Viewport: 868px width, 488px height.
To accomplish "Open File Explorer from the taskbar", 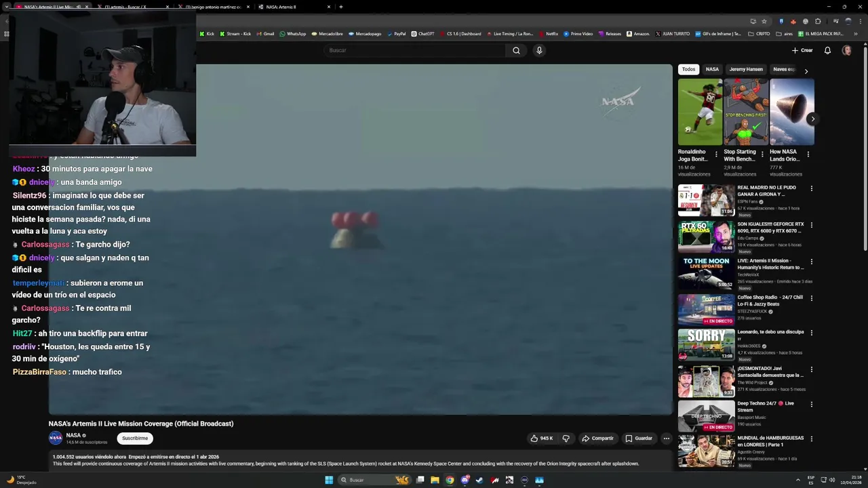I will 435,480.
